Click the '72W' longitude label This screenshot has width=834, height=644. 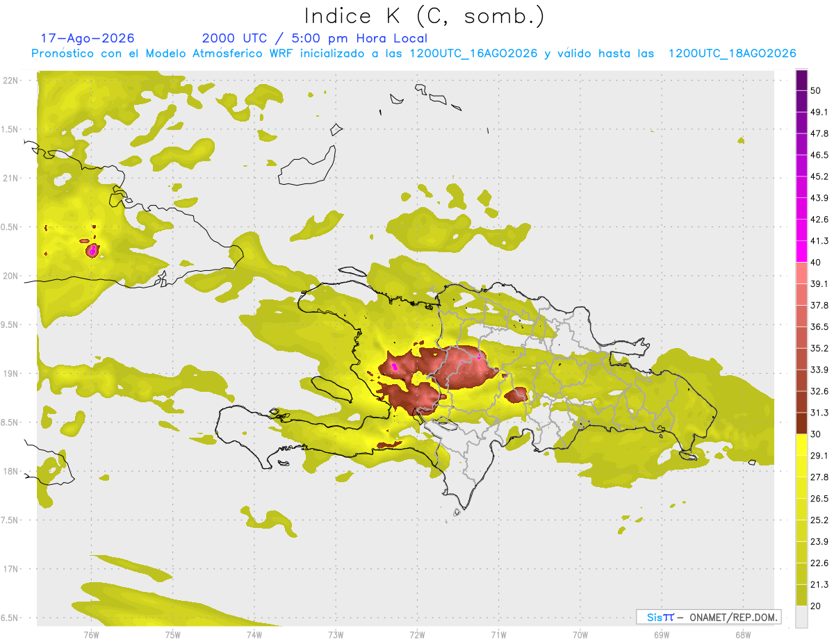pyautogui.click(x=417, y=634)
